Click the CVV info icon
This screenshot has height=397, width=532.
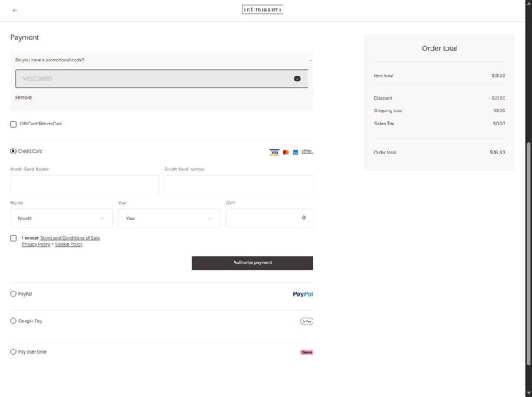tap(303, 218)
